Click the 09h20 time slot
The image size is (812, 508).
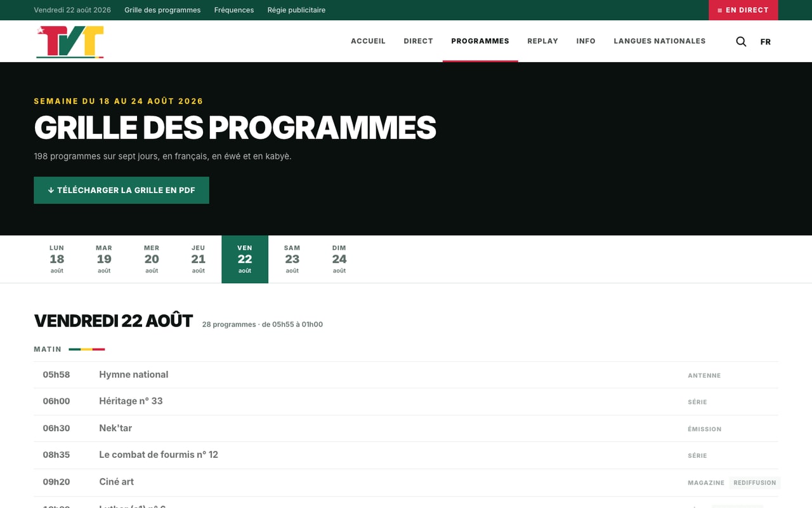[x=56, y=482]
